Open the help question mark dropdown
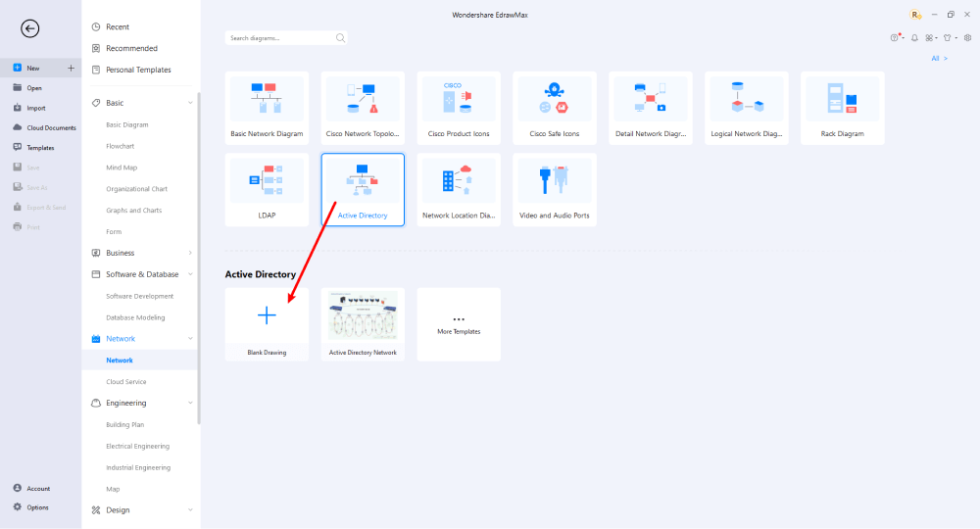 [x=897, y=38]
